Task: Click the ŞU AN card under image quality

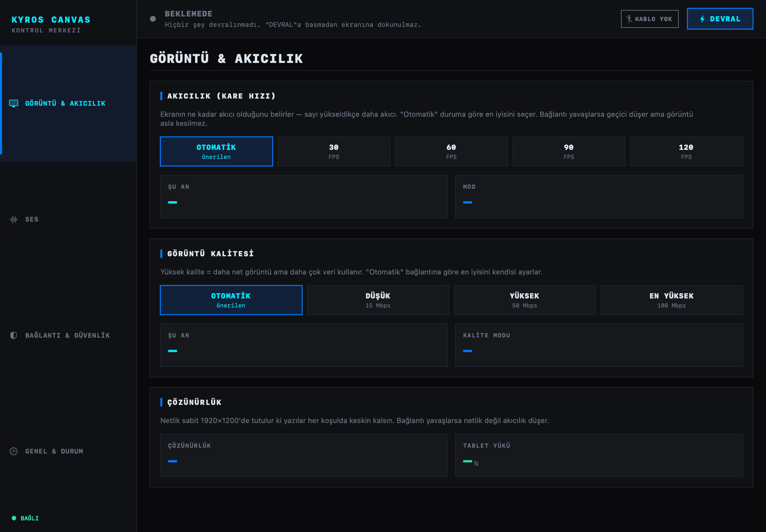Action: click(x=304, y=345)
